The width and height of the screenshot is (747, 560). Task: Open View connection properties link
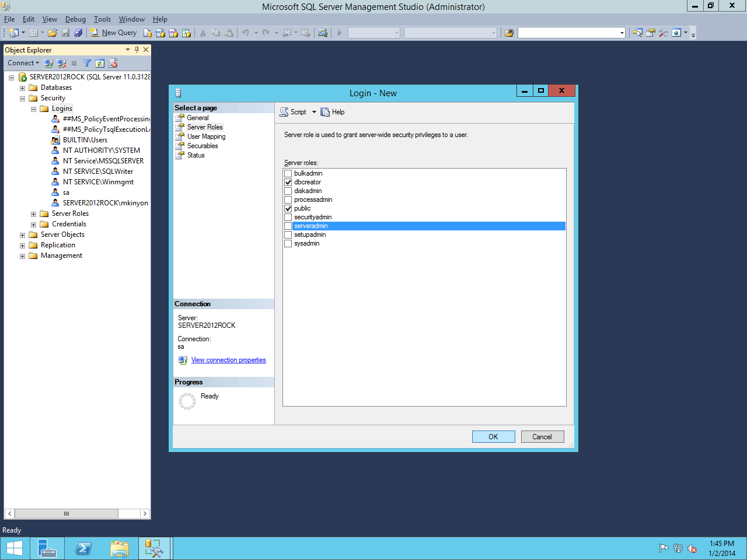point(228,360)
